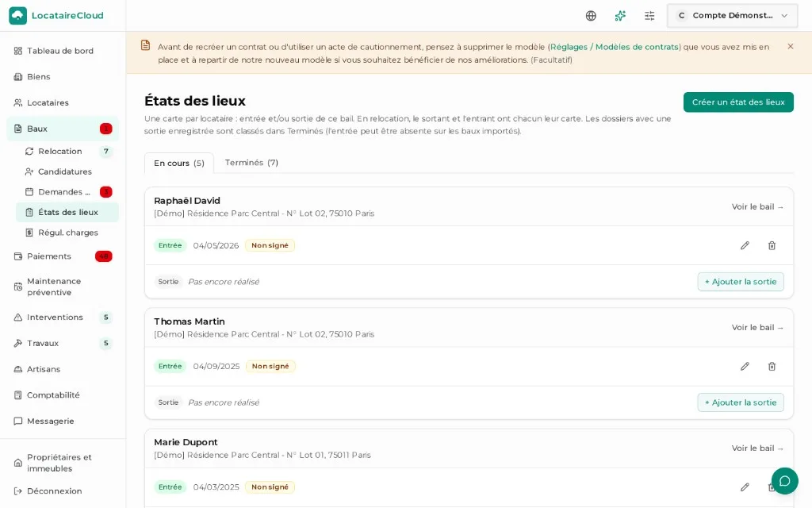The image size is (812, 508).
Task: Edit Thomas Martin's entrée with pencil icon
Action: (745, 367)
